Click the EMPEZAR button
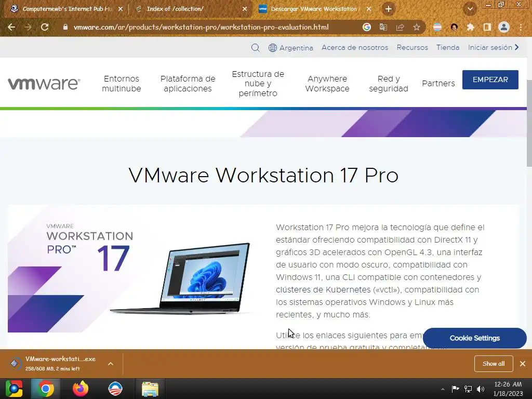 point(490,79)
